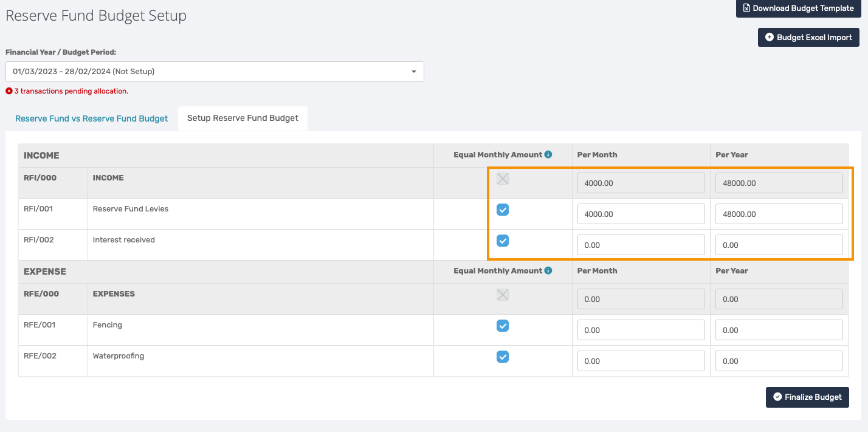Click the info icon beside Income Equal Monthly Amount
Screen dimensions: 868x432
(548, 155)
